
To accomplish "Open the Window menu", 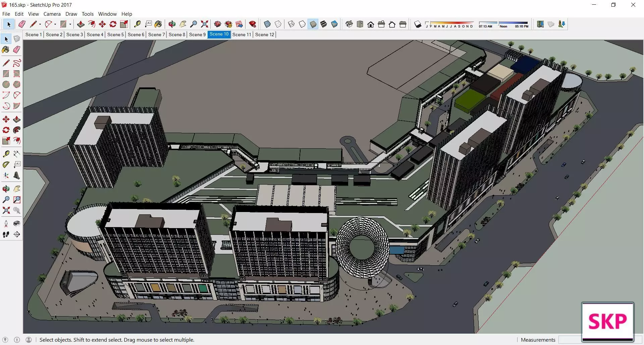I will [x=107, y=14].
